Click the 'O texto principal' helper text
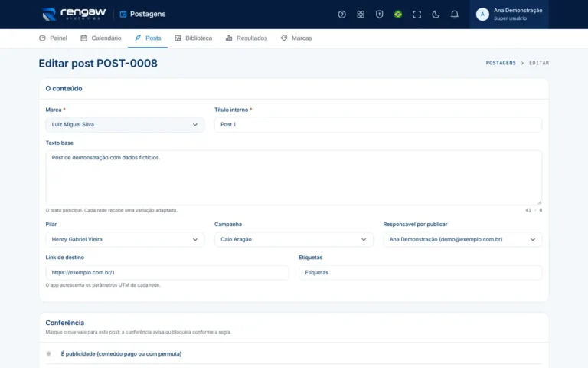 tap(111, 210)
